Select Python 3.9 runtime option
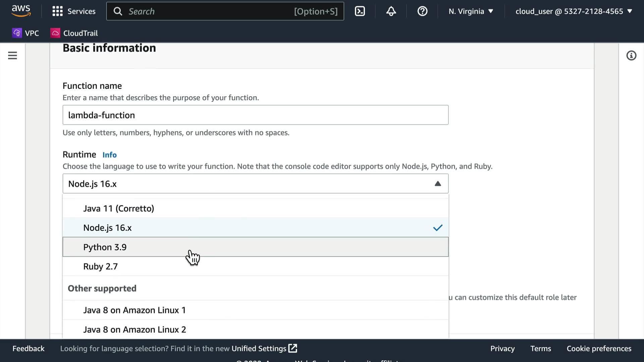 (x=105, y=247)
